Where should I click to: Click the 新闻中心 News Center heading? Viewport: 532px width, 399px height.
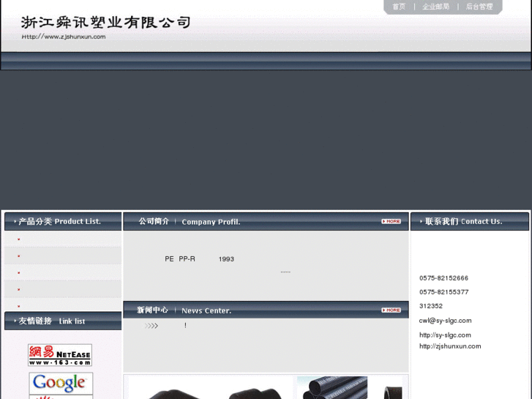pos(184,310)
